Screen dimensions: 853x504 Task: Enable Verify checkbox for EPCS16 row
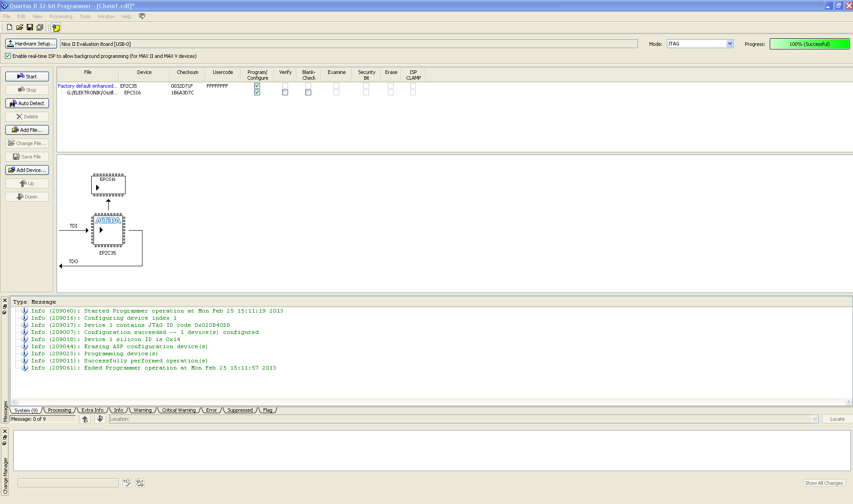(285, 93)
